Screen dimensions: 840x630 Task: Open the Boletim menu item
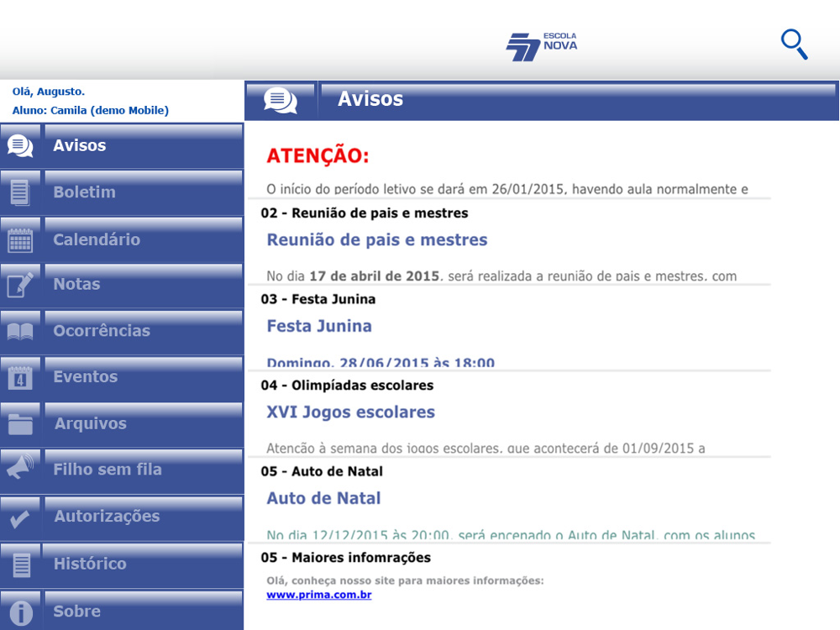[122, 192]
